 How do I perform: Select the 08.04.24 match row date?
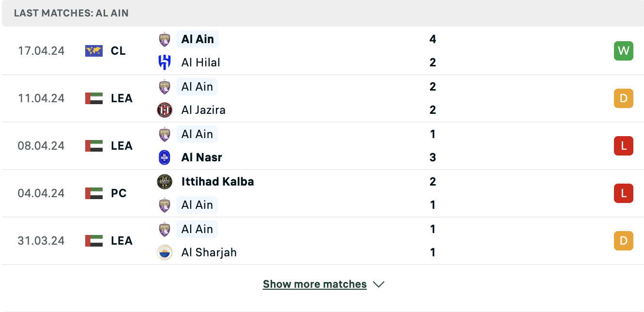pos(41,146)
